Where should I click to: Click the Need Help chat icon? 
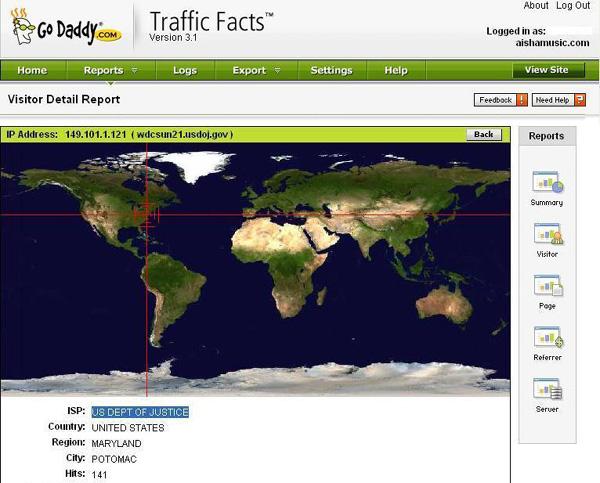tap(580, 100)
